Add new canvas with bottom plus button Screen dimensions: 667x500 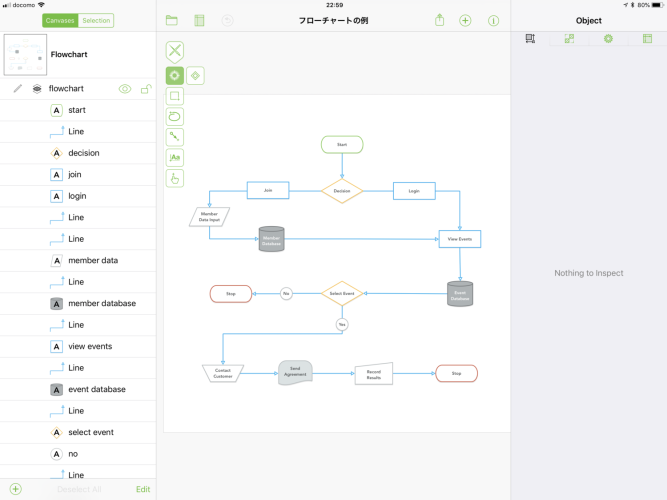pos(15,489)
